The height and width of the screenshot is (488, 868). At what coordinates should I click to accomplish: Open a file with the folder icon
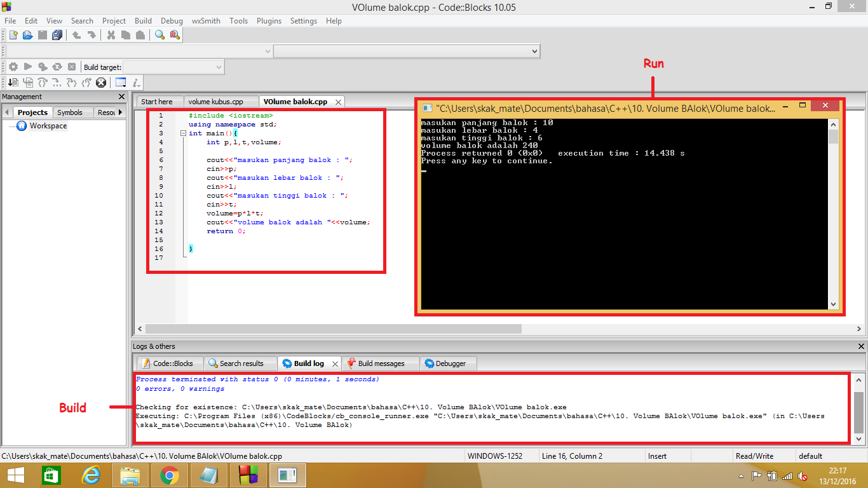click(x=27, y=35)
